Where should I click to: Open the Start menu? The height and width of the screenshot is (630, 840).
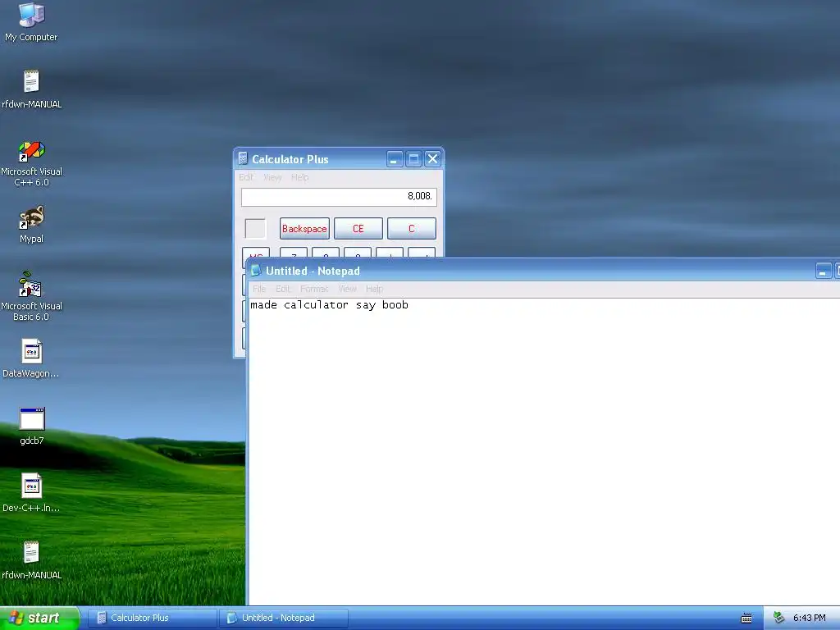(x=39, y=619)
